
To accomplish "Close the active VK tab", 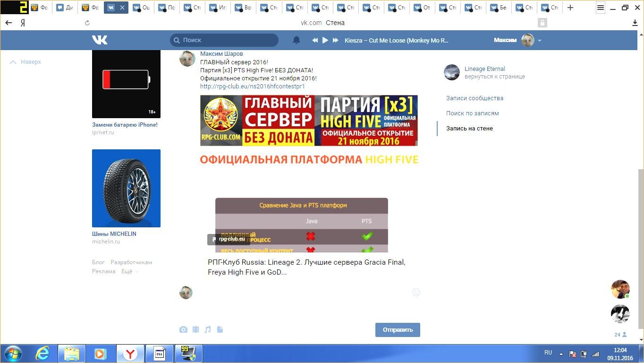I will coord(122,8).
